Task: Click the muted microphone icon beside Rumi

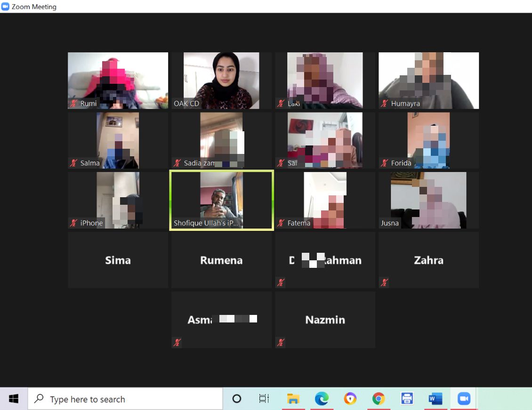Action: (x=73, y=103)
